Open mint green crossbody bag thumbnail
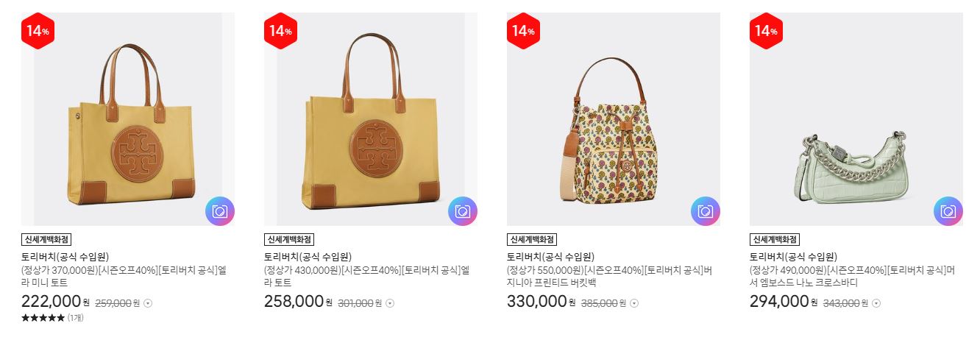Screen dimensions: 980x340 pyautogui.click(x=856, y=119)
